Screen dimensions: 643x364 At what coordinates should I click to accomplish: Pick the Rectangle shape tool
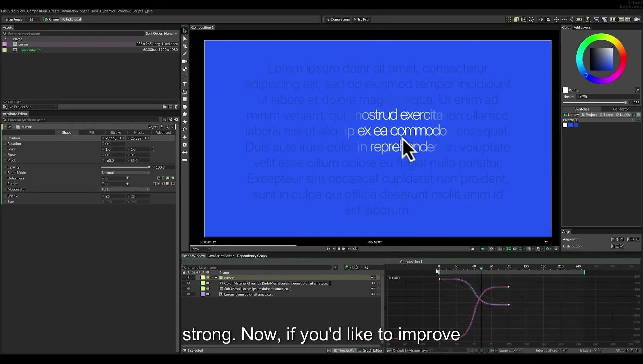185,99
